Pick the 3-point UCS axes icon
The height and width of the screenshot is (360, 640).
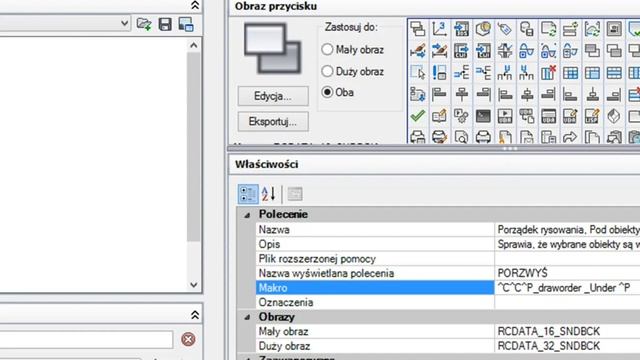click(x=439, y=29)
